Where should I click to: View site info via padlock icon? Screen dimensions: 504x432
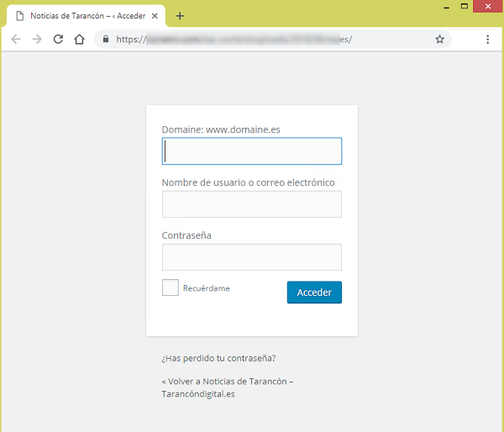pos(105,39)
